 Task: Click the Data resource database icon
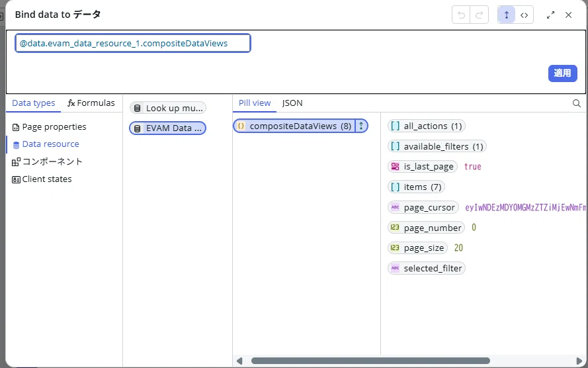point(16,145)
